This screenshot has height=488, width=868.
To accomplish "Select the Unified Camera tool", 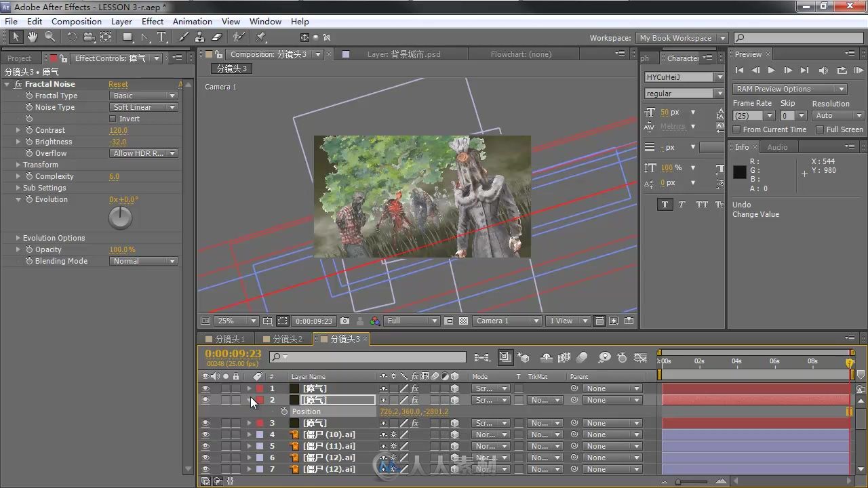I will coord(89,37).
